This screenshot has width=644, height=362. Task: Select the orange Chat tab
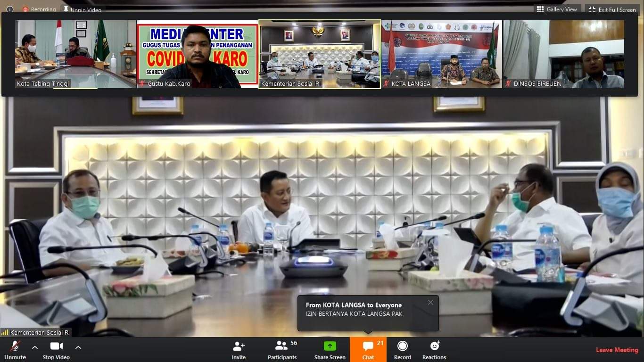pos(368,349)
